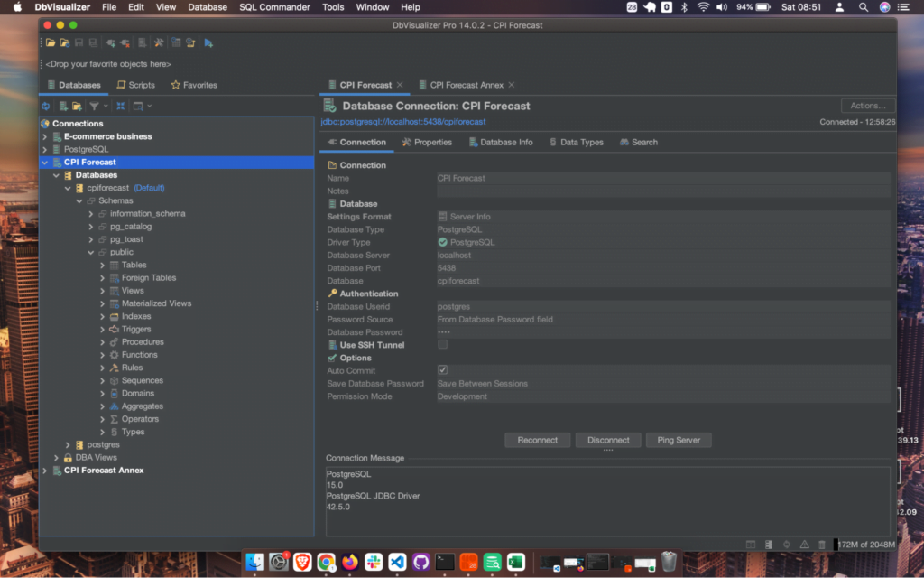Click the blue collapse all icon in tree toolbar
Image resolution: width=924 pixels, height=578 pixels.
pyautogui.click(x=120, y=107)
